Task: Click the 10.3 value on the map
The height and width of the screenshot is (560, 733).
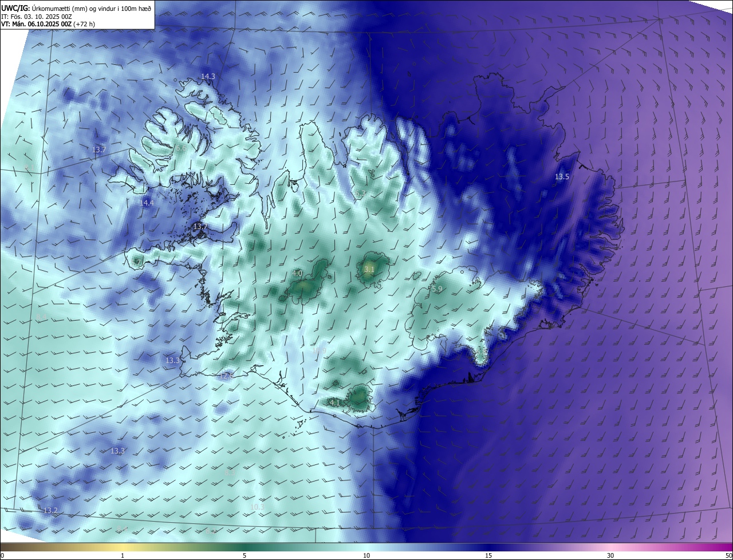Action: coord(257,507)
